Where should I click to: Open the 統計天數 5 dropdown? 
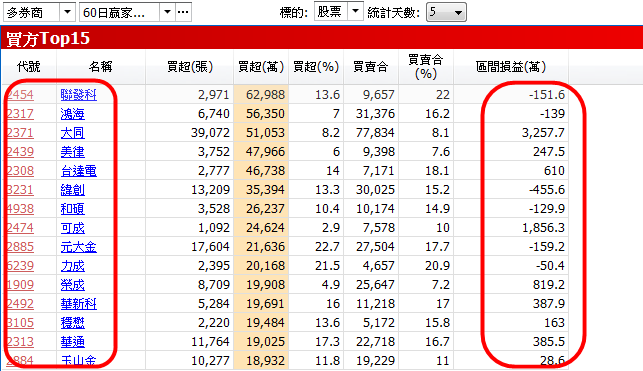446,12
